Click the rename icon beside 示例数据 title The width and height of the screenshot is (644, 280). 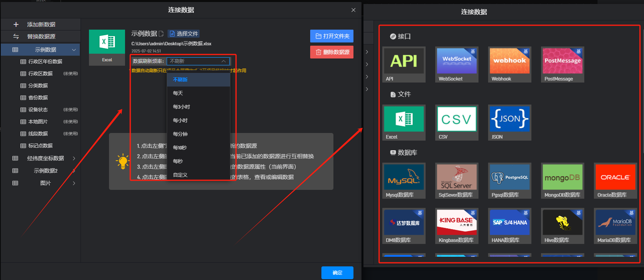pos(161,34)
